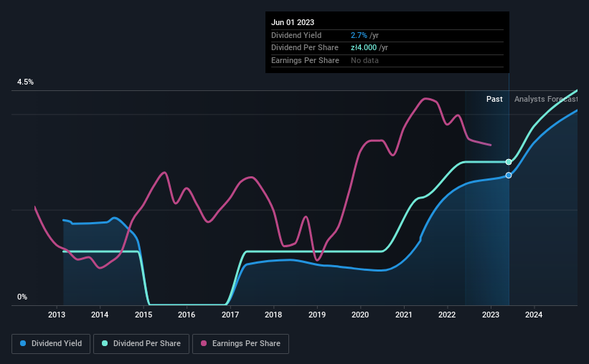Click the 2017 x-axis label
The width and height of the screenshot is (589, 364).
click(230, 315)
